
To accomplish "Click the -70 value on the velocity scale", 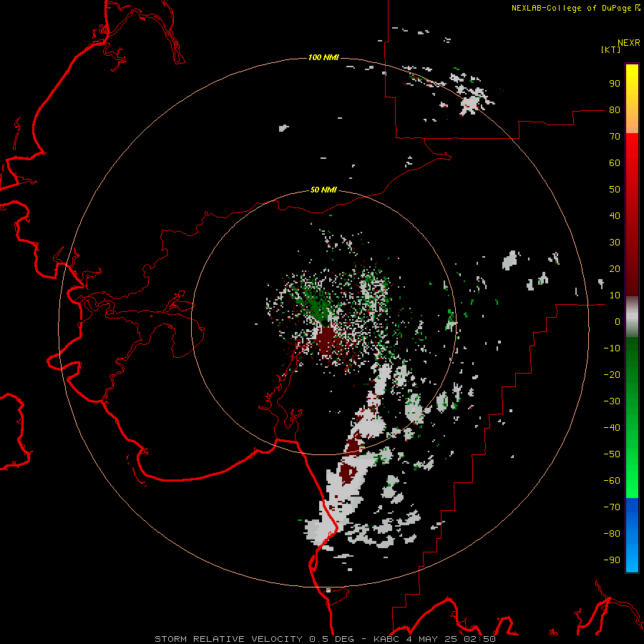I will pyautogui.click(x=612, y=507).
